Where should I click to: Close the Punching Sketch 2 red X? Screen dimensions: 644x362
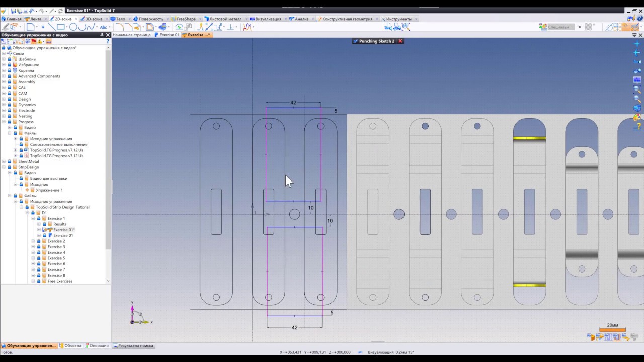pyautogui.click(x=400, y=41)
